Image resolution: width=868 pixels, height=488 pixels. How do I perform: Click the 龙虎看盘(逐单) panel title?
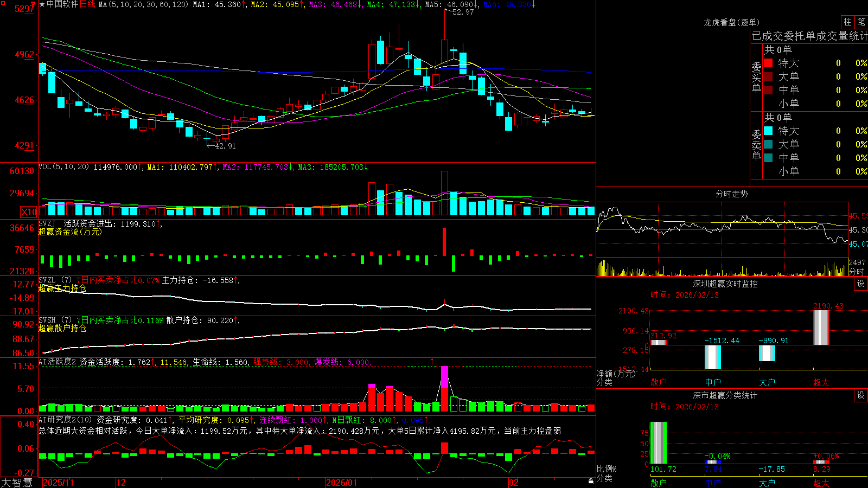pos(731,22)
